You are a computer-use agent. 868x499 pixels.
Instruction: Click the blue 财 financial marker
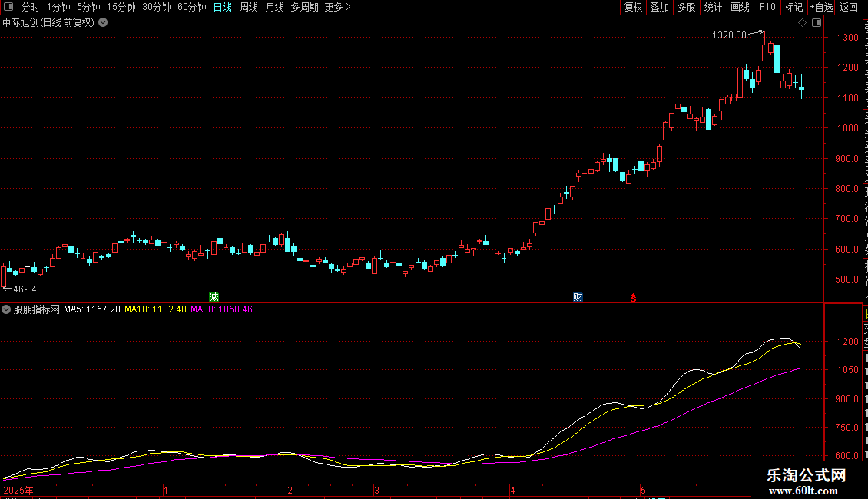click(x=578, y=297)
